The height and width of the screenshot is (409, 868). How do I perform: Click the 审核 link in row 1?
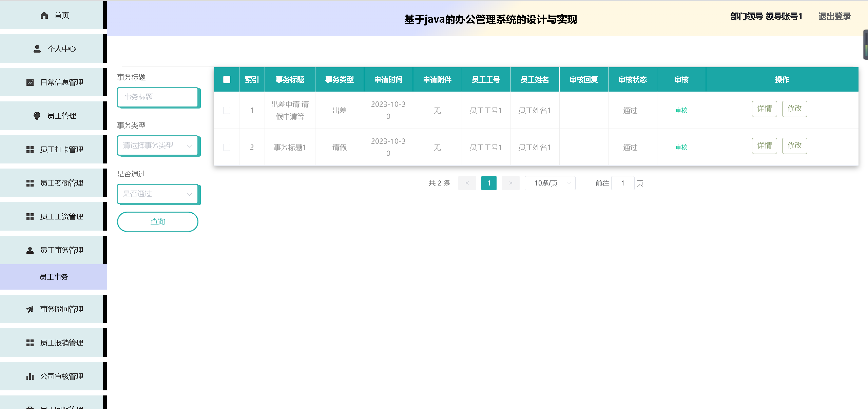point(681,110)
